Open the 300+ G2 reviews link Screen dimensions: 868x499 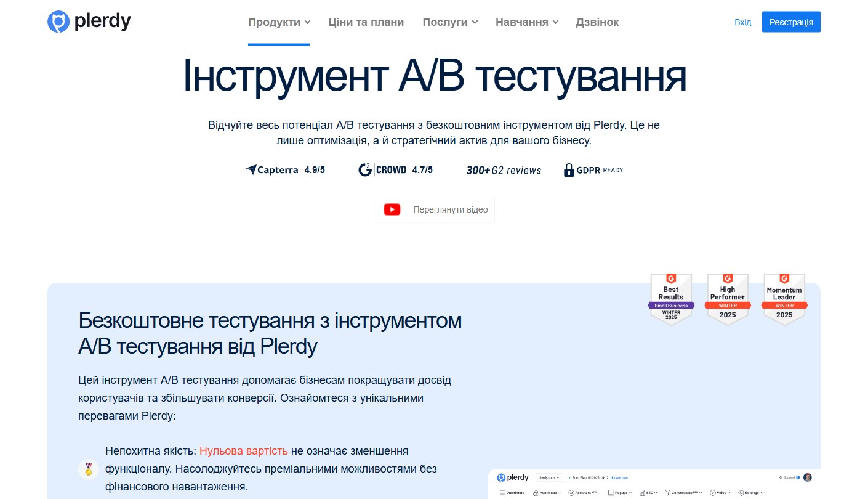point(504,171)
